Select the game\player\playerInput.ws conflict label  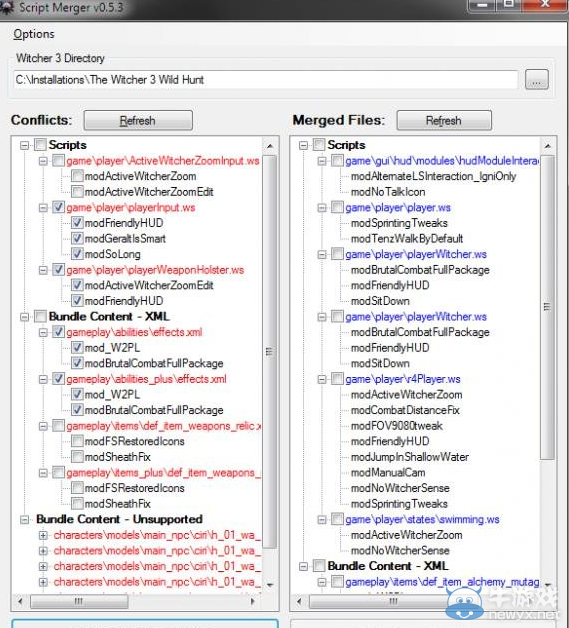point(131,207)
